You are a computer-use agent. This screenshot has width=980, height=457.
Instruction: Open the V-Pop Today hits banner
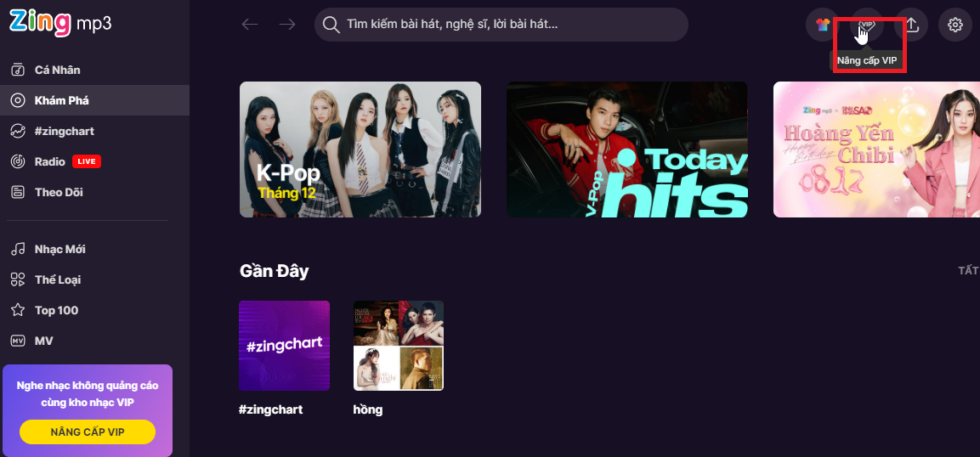(627, 150)
